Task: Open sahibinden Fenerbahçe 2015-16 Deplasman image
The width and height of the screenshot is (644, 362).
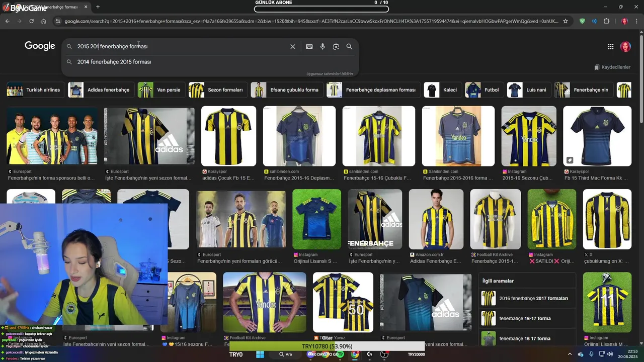Action: [299, 136]
